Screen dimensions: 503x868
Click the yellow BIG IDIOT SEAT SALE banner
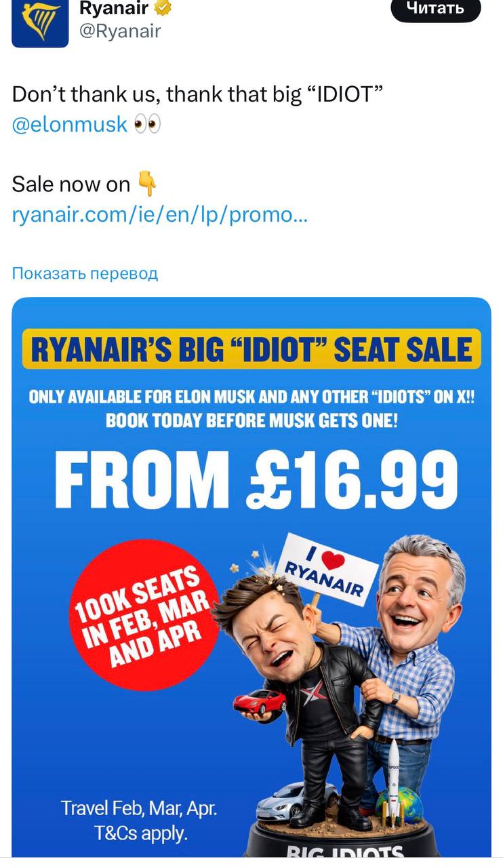click(x=251, y=349)
